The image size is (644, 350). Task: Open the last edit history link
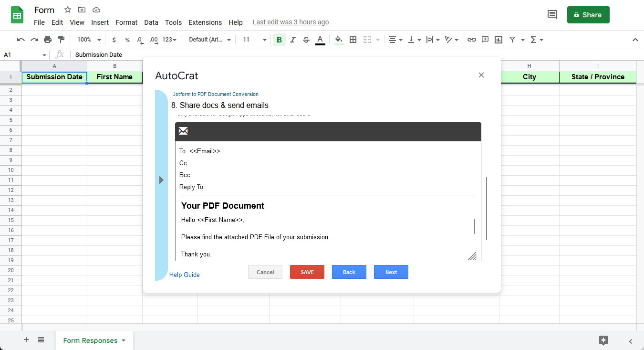point(291,22)
